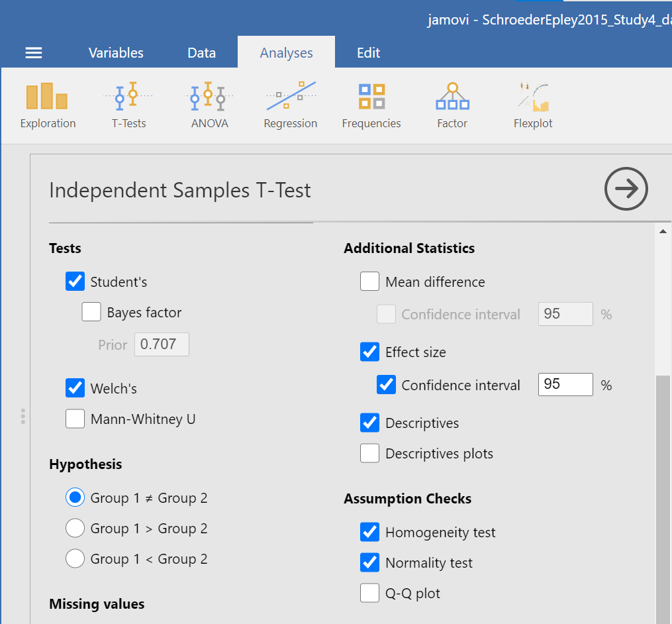Viewport: 672px width, 624px height.
Task: Select Group 1 > Group 2 hypothesis
Action: click(x=75, y=529)
